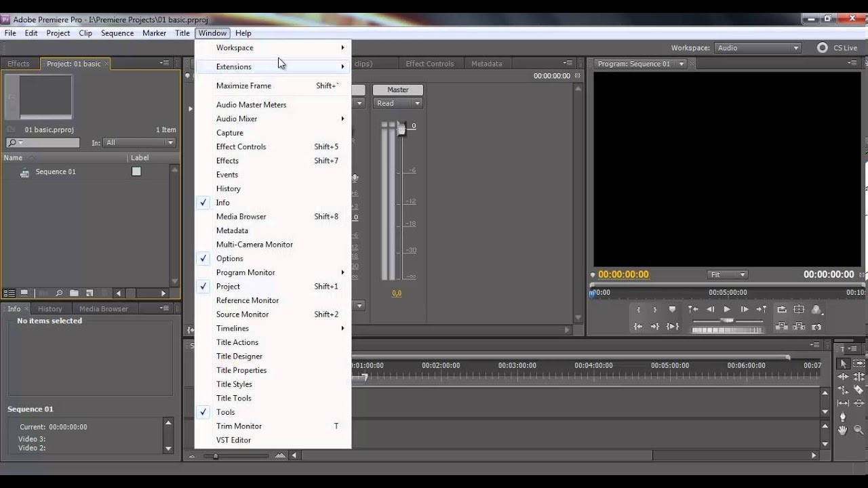Screen dimensions: 868x488
Task: Open the Help menu
Action: coord(243,33)
